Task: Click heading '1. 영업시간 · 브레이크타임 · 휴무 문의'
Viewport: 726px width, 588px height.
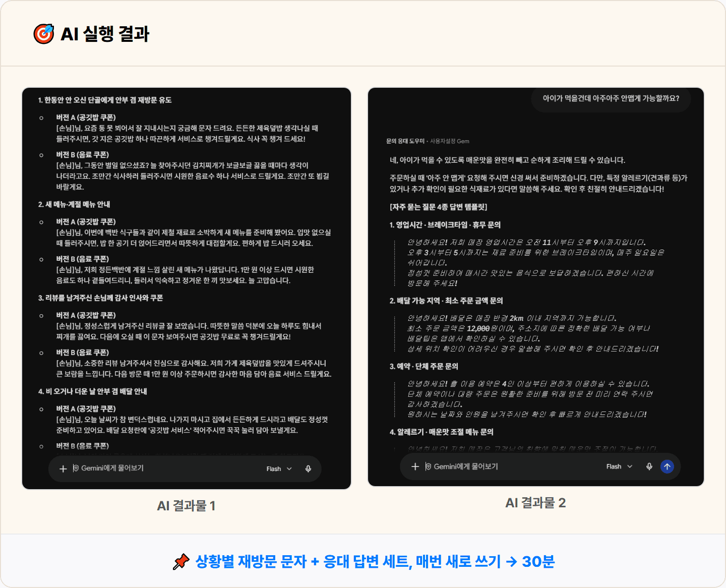Action: click(445, 225)
